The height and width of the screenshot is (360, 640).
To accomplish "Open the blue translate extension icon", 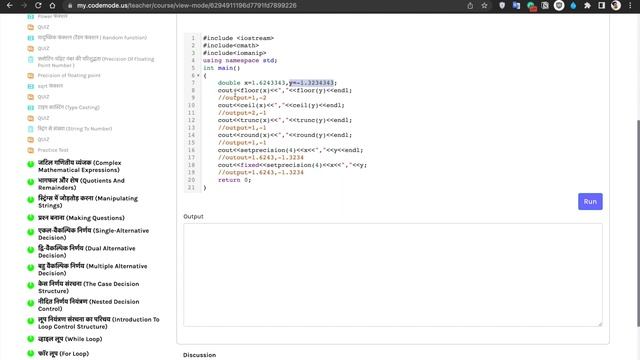I will pos(516,6).
